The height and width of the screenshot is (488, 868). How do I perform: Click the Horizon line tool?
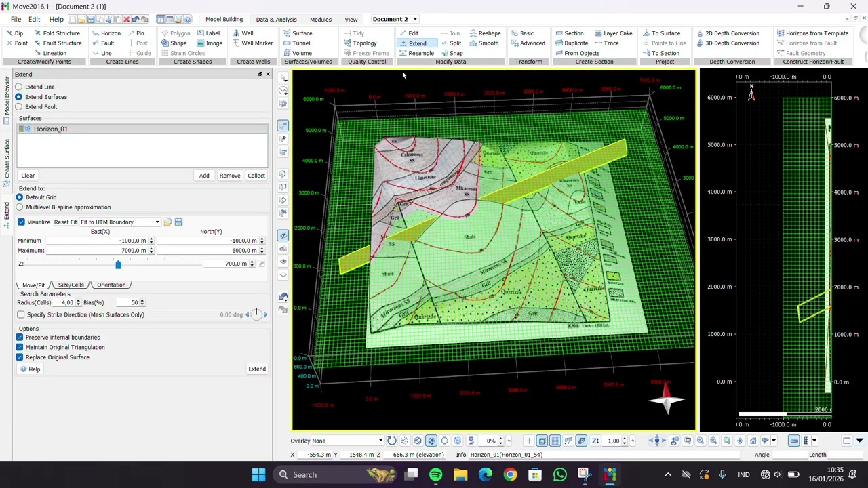click(106, 33)
